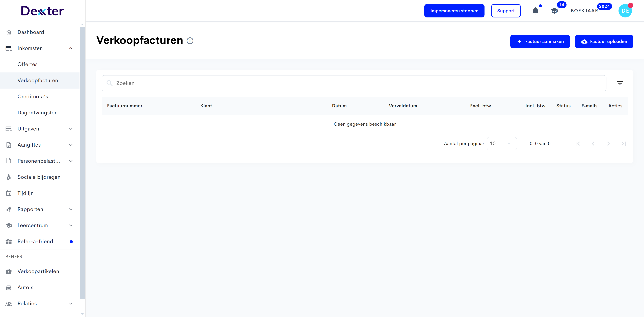Image resolution: width=644 pixels, height=317 pixels.
Task: Go to first page arrow icon
Action: click(577, 144)
